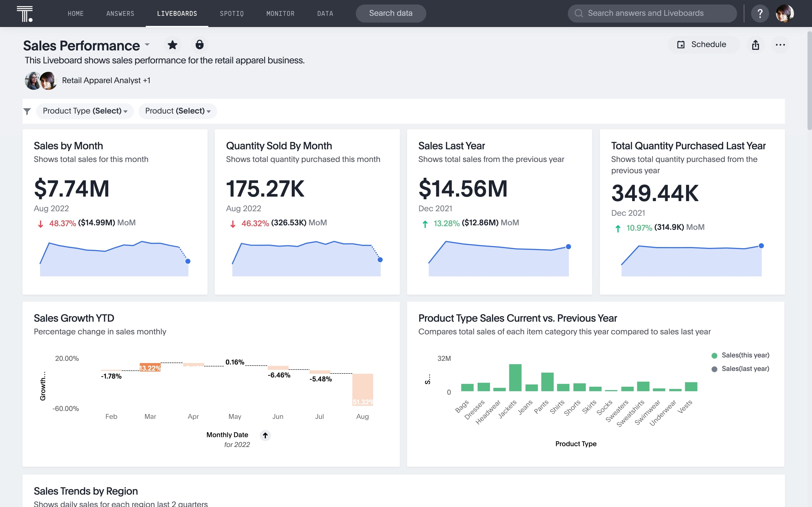The width and height of the screenshot is (812, 507).
Task: Click the Schedule icon for this Liveboard
Action: [680, 45]
